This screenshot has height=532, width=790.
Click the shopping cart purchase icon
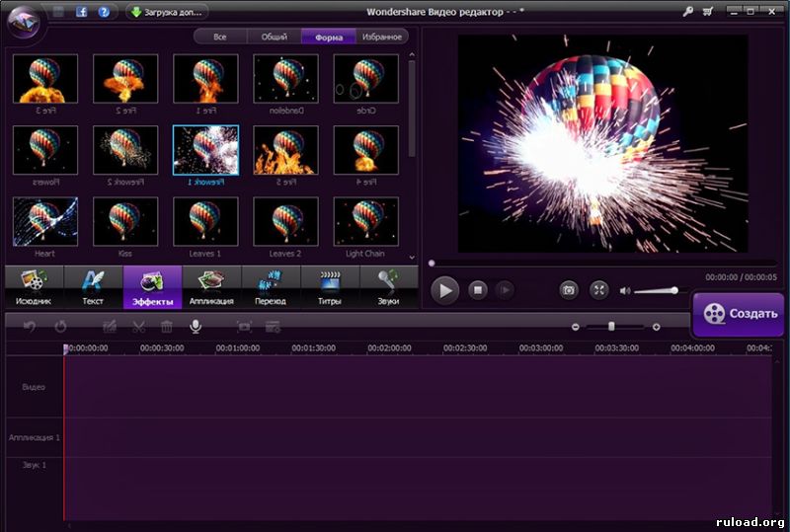[x=706, y=12]
